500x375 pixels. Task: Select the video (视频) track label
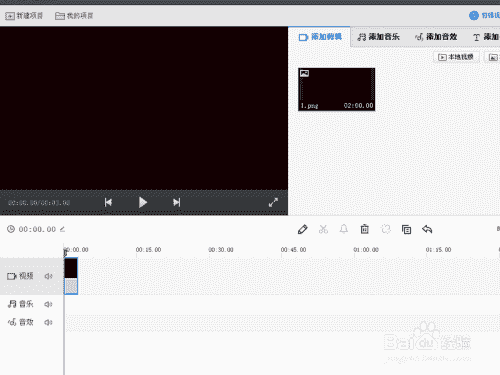click(20, 276)
